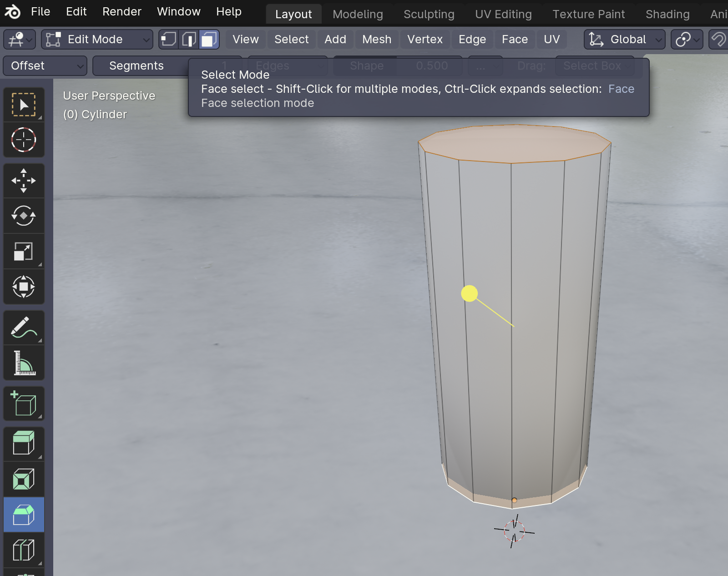This screenshot has height=576, width=728.
Task: Click the yellow bevel gizmo handle
Action: 469,293
